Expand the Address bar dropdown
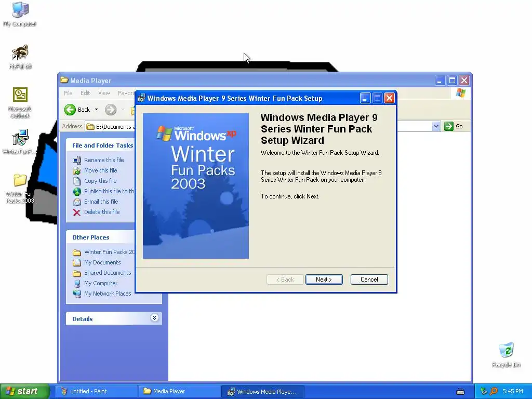Viewport: 532px width, 399px height. (x=436, y=126)
